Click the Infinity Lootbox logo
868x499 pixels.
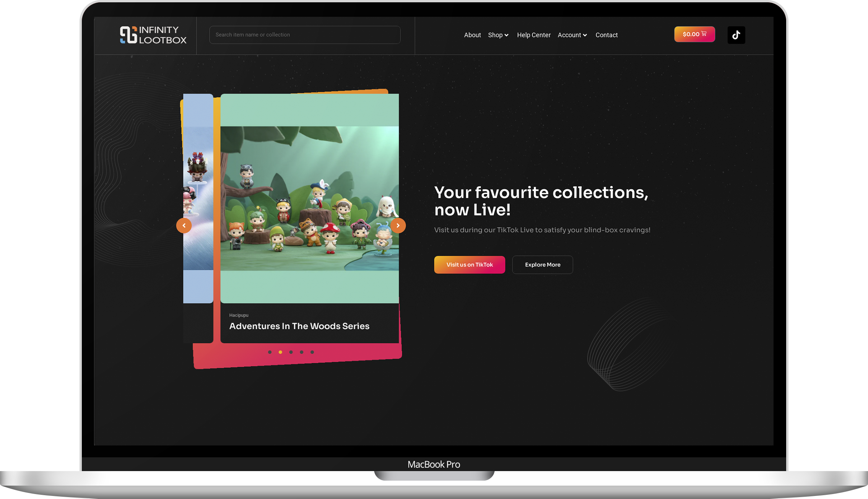pyautogui.click(x=153, y=35)
